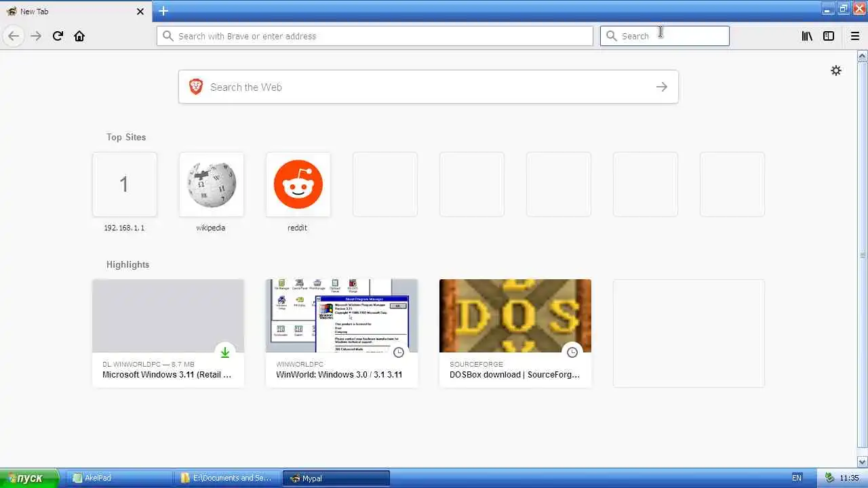Click the scrollbar up arrow
Screen dimensions: 868x488
pyautogui.click(x=863, y=56)
